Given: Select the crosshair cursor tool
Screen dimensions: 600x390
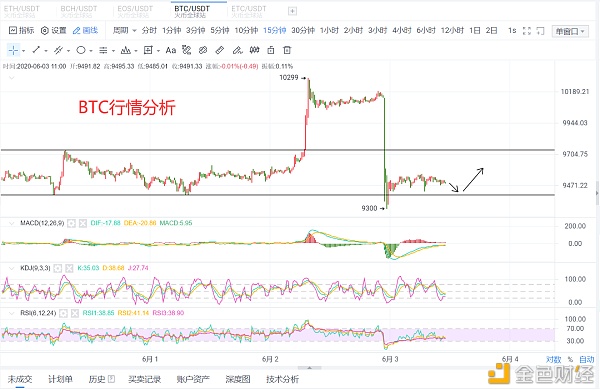Looking at the screenshot, I should (x=13, y=50).
